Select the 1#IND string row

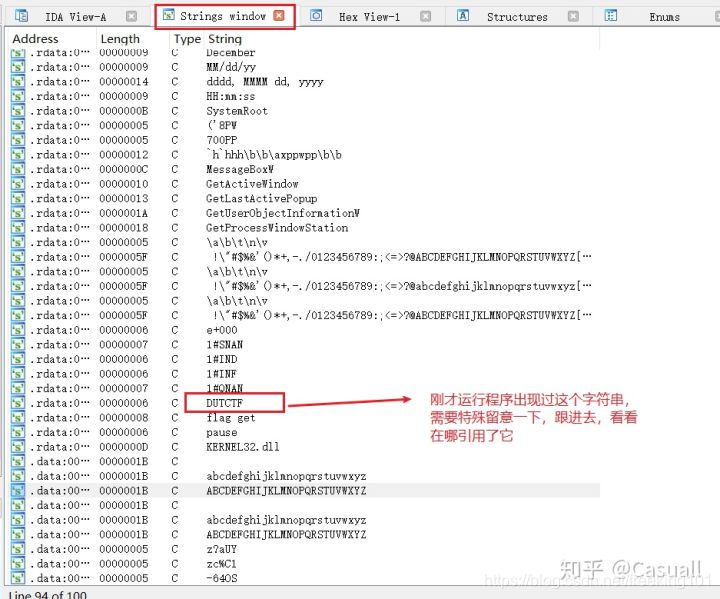pyautogui.click(x=304, y=359)
